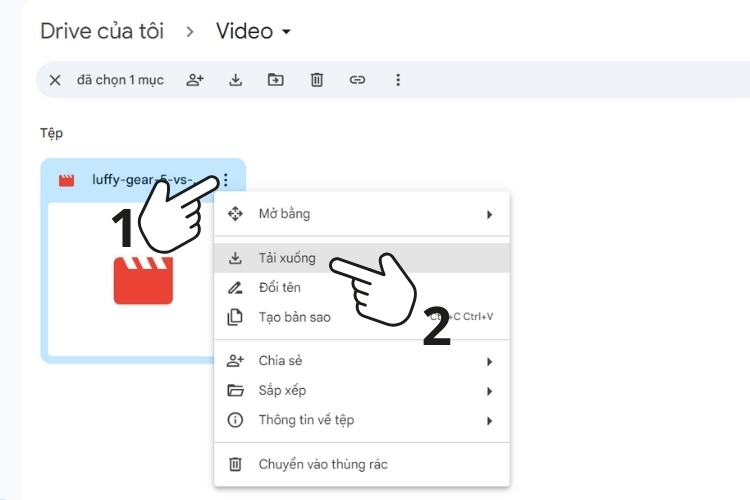The width and height of the screenshot is (750, 500).
Task: Click the Đổi tên pencil icon
Action: point(235,288)
